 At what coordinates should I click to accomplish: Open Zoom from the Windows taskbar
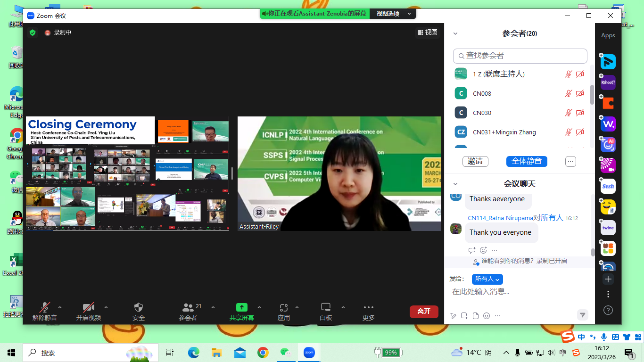coord(309,352)
